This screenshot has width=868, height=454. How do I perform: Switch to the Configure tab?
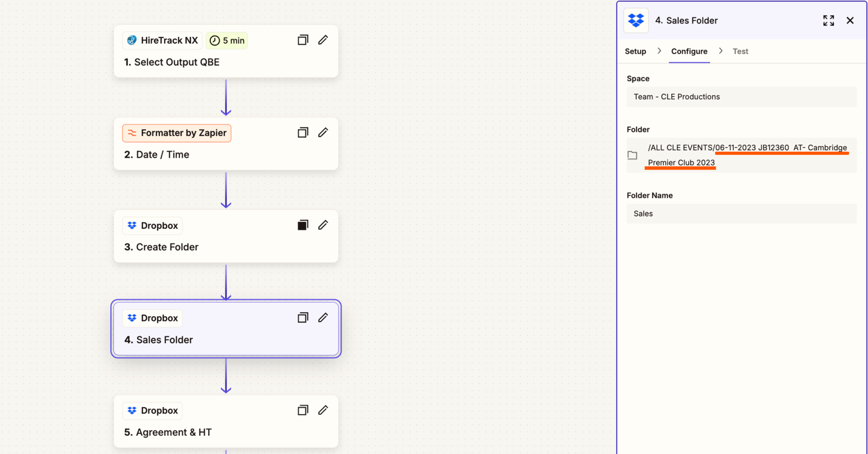pos(689,52)
